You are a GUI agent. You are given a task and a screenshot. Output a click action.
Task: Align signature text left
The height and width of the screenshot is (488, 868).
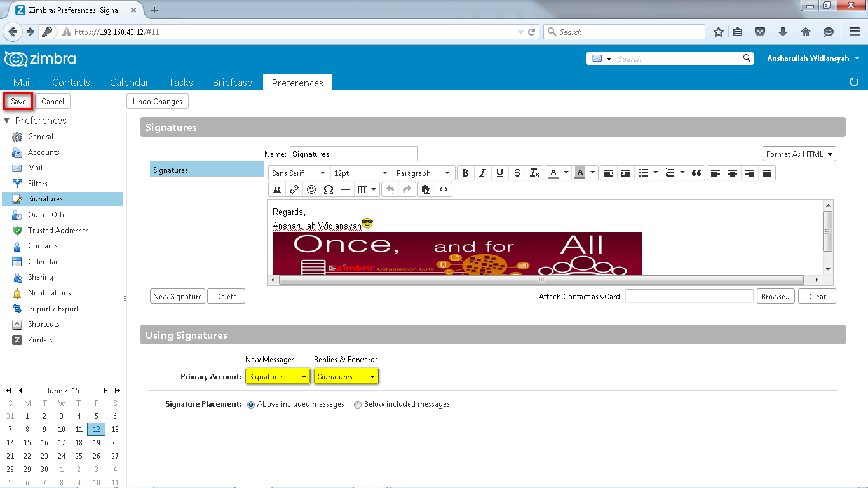(715, 173)
